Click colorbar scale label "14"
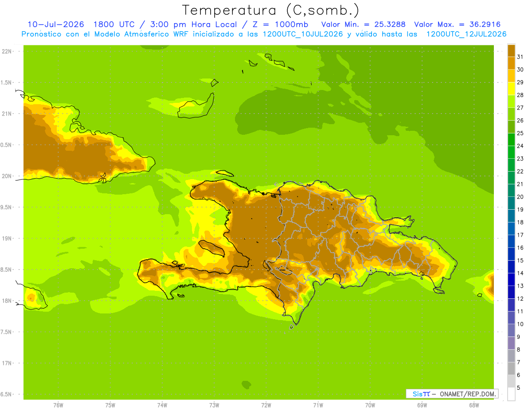The height and width of the screenshot is (411, 532). pos(520,273)
